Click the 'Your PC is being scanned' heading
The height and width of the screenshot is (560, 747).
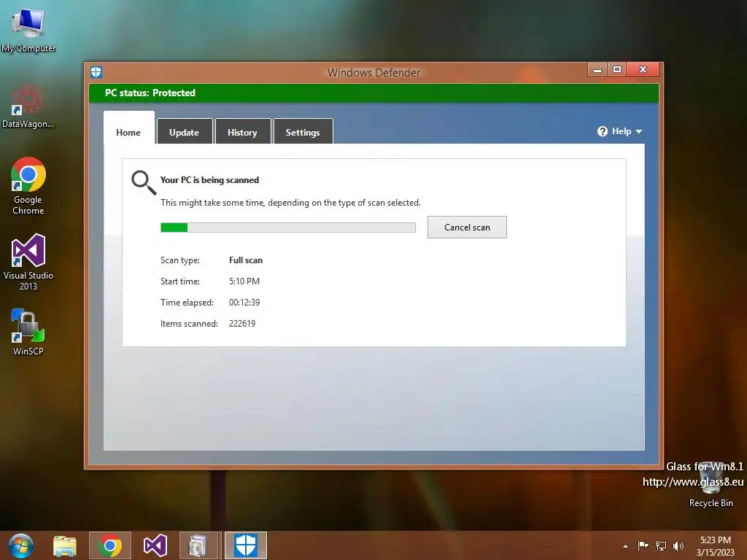(209, 180)
